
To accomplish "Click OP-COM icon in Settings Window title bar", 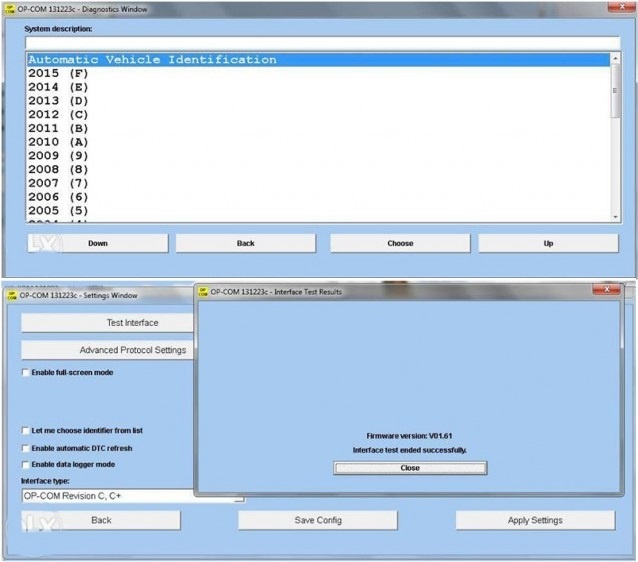I will tap(12, 295).
